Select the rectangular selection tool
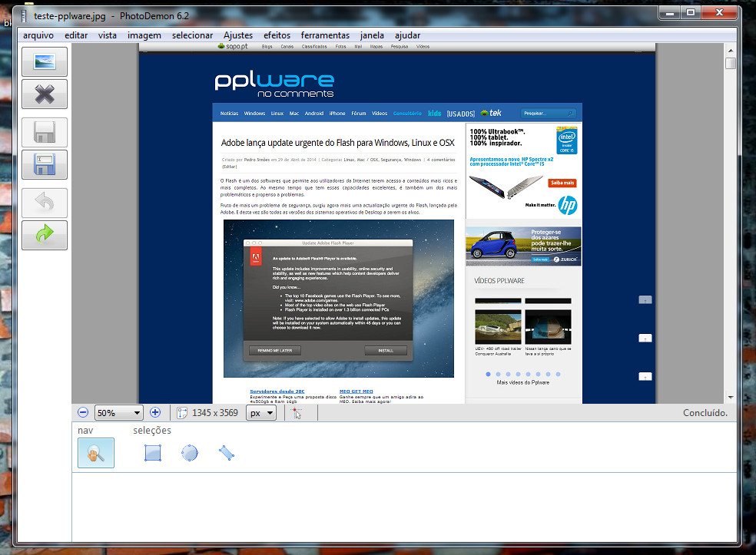 pyautogui.click(x=153, y=453)
